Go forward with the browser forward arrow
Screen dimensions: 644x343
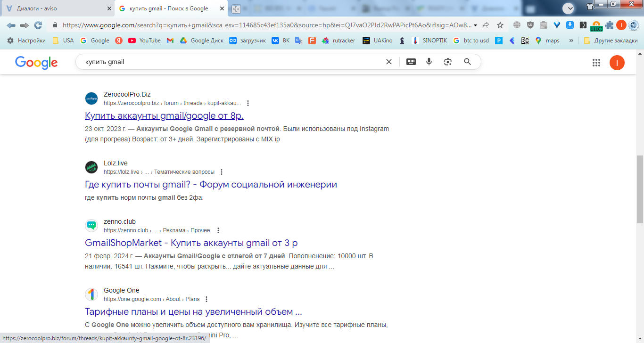tap(25, 25)
